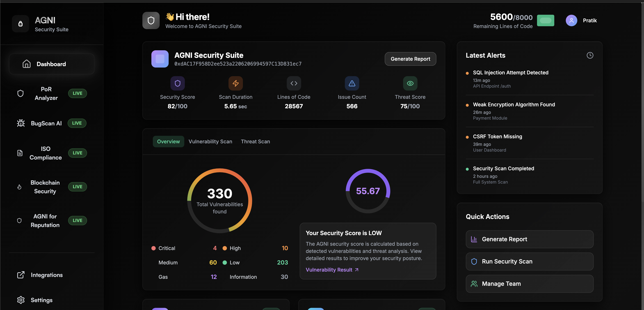
Task: Click the user avatar icon beside Pratik
Action: [571, 20]
